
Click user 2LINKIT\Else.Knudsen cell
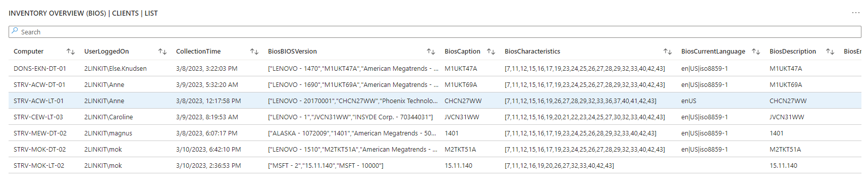pyautogui.click(x=116, y=68)
